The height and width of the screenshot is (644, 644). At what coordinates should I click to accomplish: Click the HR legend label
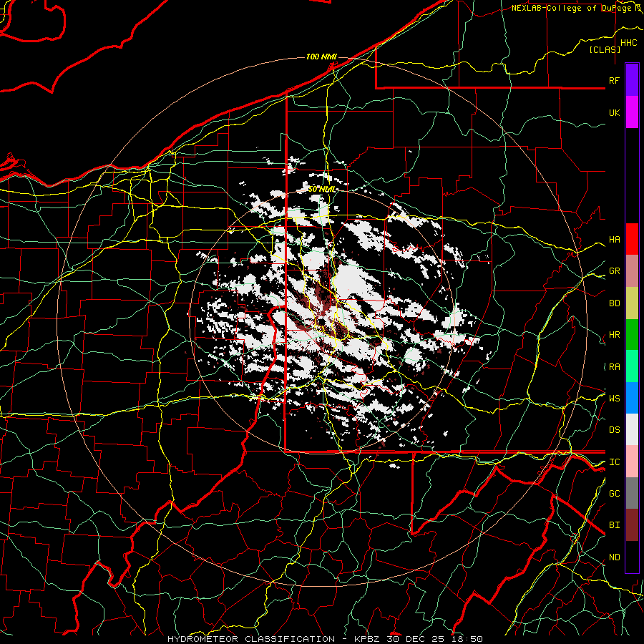coord(614,335)
